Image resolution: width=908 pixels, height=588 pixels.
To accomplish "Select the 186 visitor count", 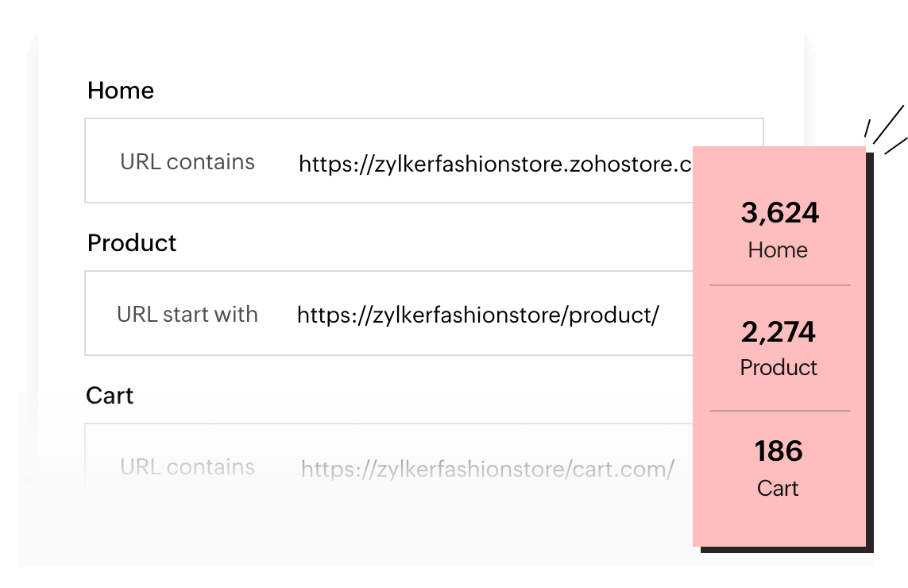I will 779,451.
